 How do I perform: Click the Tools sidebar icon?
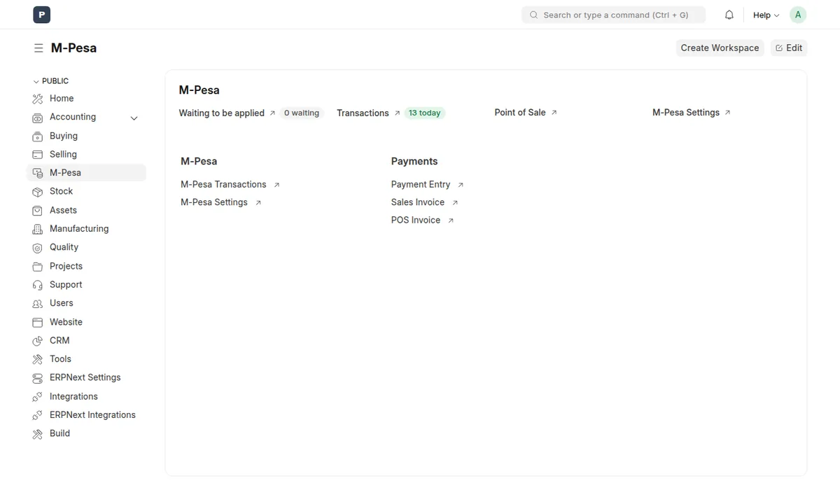pos(38,359)
